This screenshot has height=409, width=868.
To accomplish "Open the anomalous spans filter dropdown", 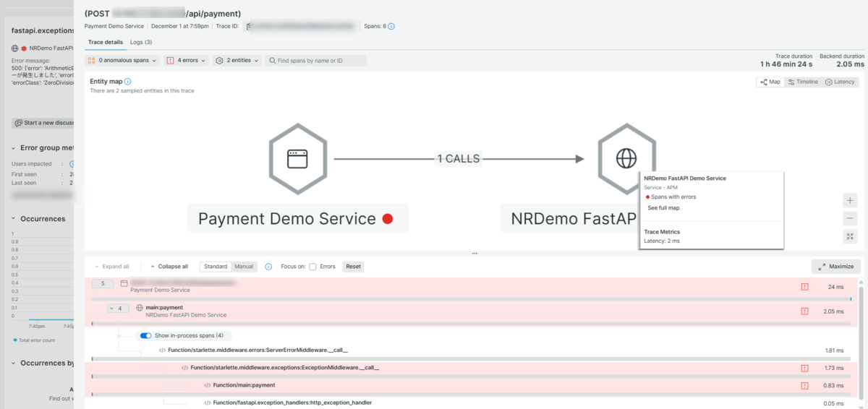I will click(122, 61).
